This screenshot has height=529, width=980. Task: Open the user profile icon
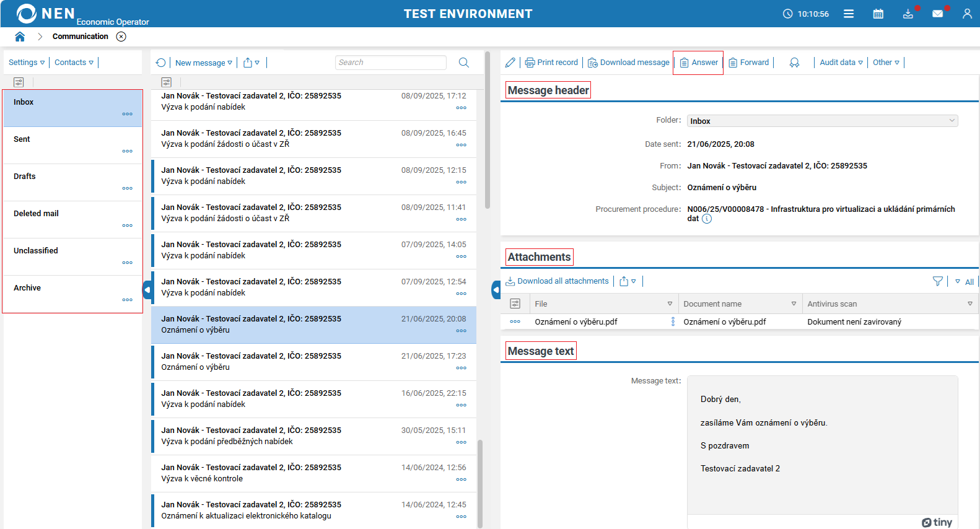click(967, 14)
